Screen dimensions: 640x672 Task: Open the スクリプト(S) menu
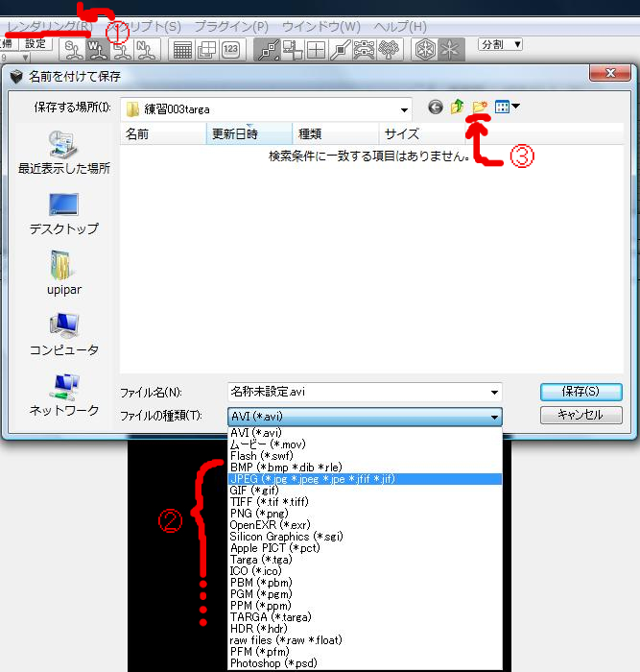tap(144, 27)
